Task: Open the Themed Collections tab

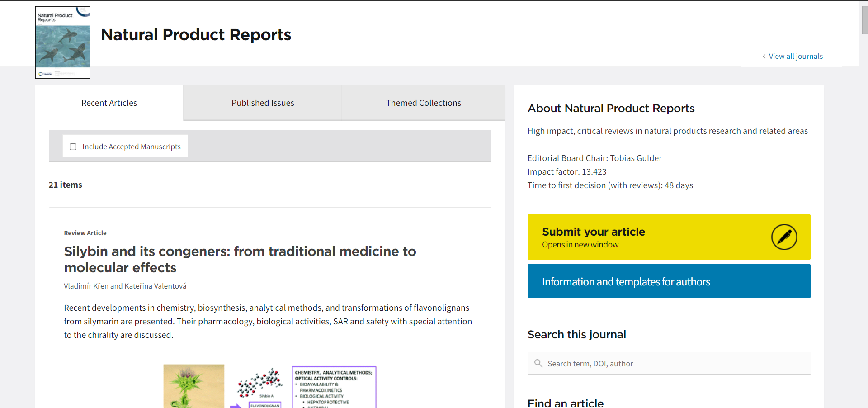Action: (424, 103)
